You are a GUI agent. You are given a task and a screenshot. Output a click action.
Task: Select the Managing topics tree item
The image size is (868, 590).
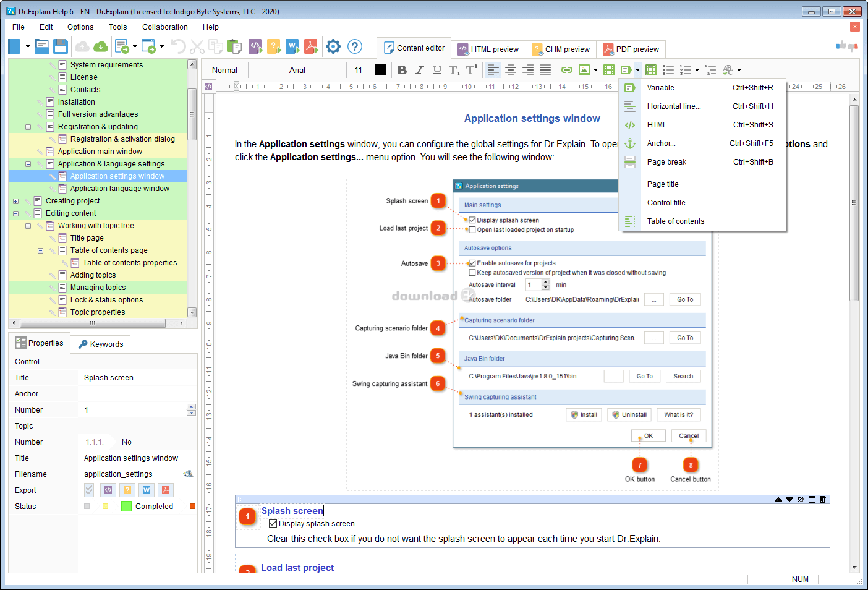tap(98, 288)
